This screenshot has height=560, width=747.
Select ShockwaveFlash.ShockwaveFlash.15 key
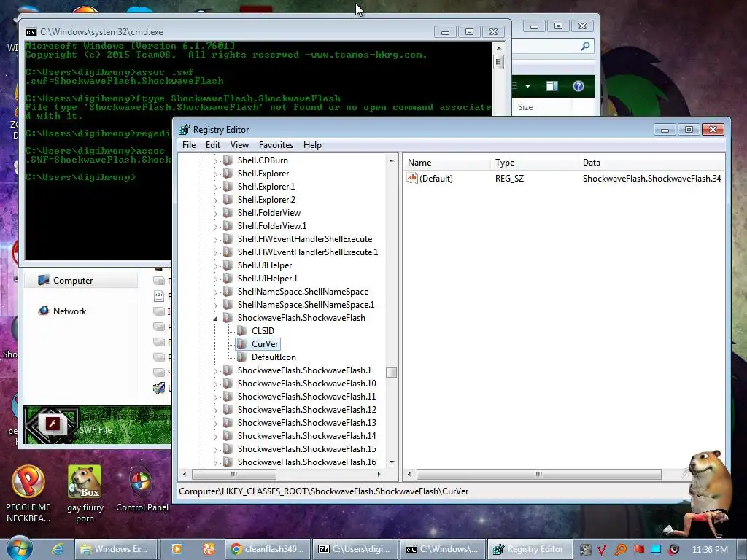[307, 448]
